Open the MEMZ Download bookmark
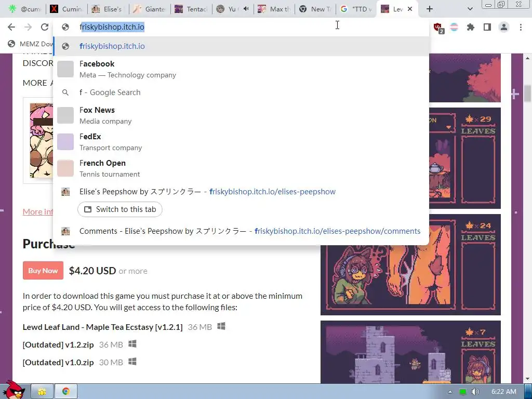The image size is (532, 399). coord(31,44)
